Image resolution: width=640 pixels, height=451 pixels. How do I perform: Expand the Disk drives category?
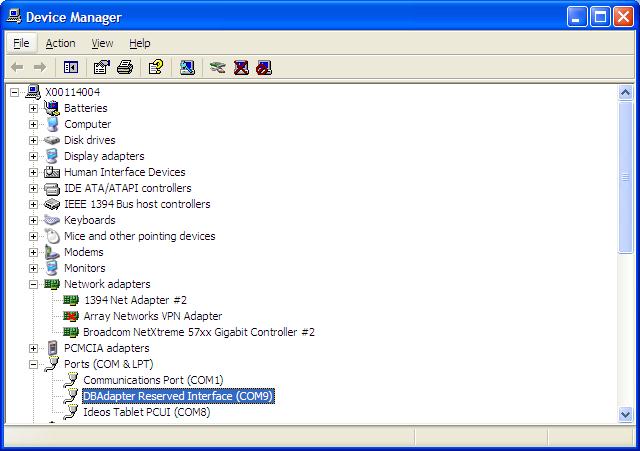(x=33, y=140)
